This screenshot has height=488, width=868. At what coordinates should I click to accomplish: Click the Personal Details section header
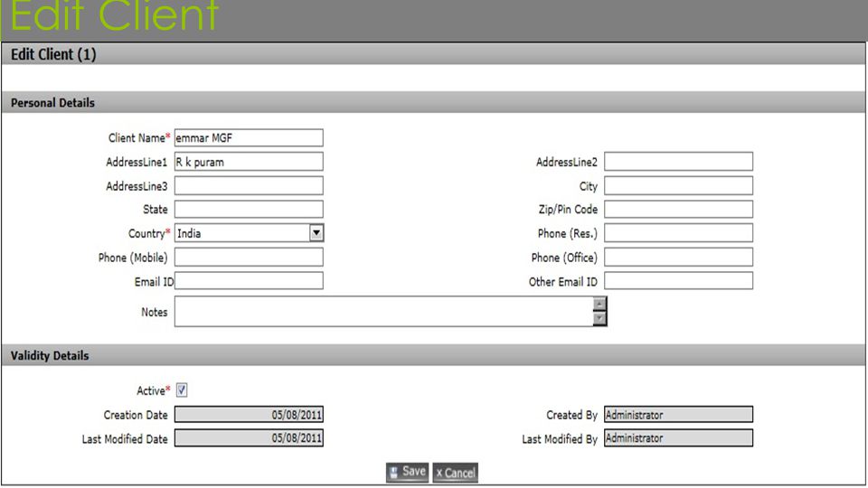point(433,102)
